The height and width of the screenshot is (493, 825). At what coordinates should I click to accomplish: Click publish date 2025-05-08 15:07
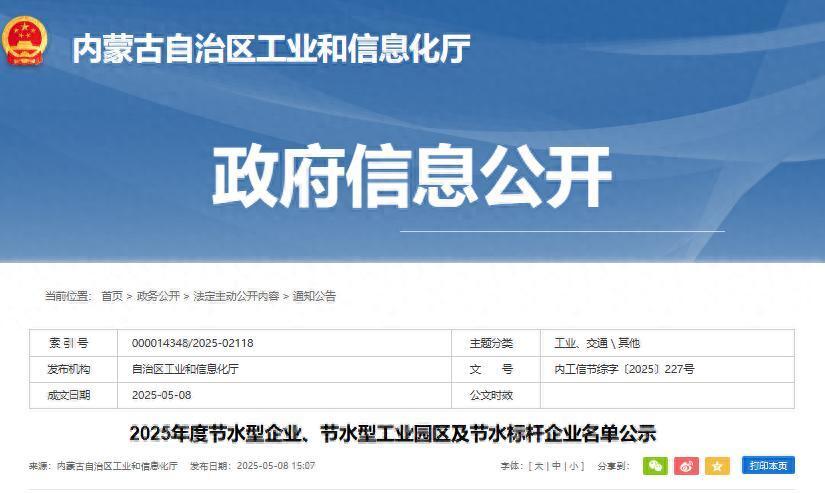[x=276, y=466]
